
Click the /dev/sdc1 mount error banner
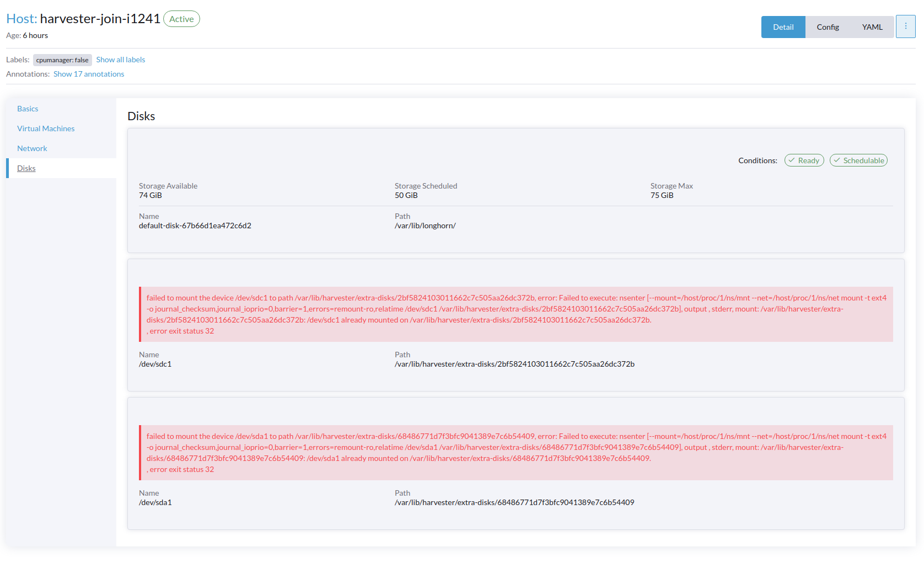point(516,314)
